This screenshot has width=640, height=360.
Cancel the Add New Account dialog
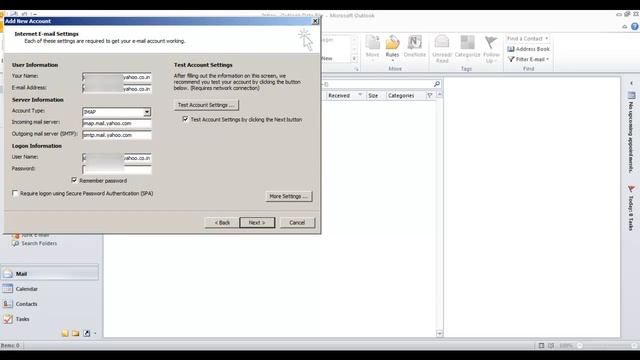(x=297, y=222)
